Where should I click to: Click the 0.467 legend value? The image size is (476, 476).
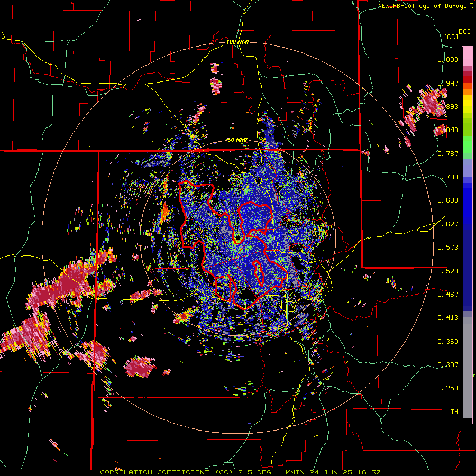448,295
